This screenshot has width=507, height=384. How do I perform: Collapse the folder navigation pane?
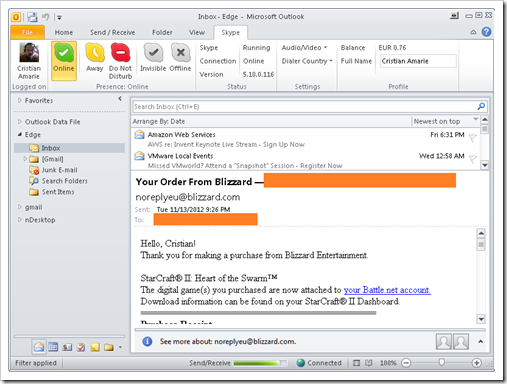tap(120, 99)
